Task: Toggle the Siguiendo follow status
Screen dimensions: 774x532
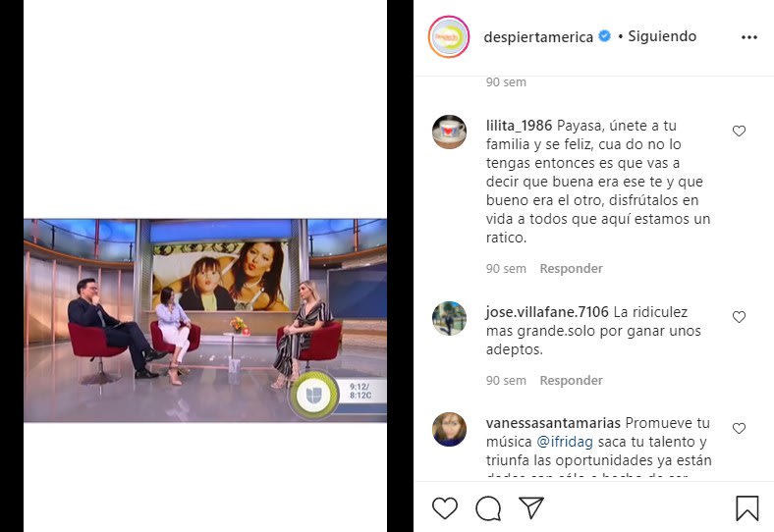Action: coord(662,36)
